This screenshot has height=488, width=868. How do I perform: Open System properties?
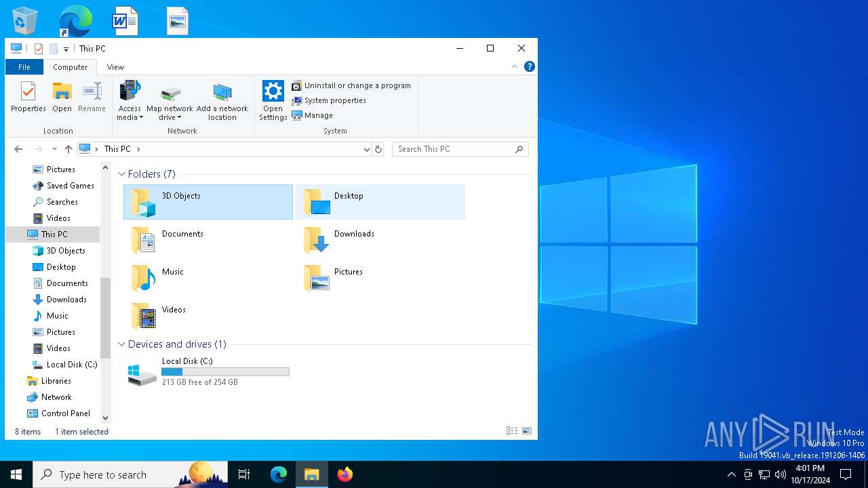coord(329,100)
